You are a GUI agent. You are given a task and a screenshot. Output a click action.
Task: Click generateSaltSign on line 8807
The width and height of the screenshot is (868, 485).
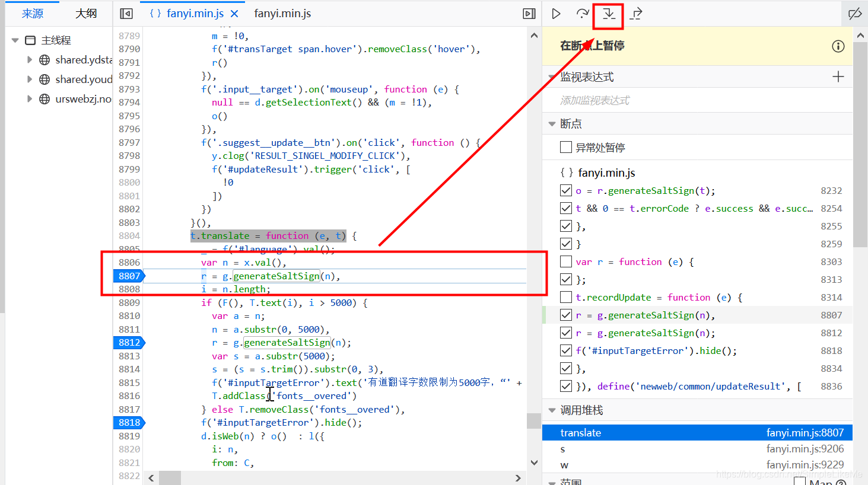point(276,276)
